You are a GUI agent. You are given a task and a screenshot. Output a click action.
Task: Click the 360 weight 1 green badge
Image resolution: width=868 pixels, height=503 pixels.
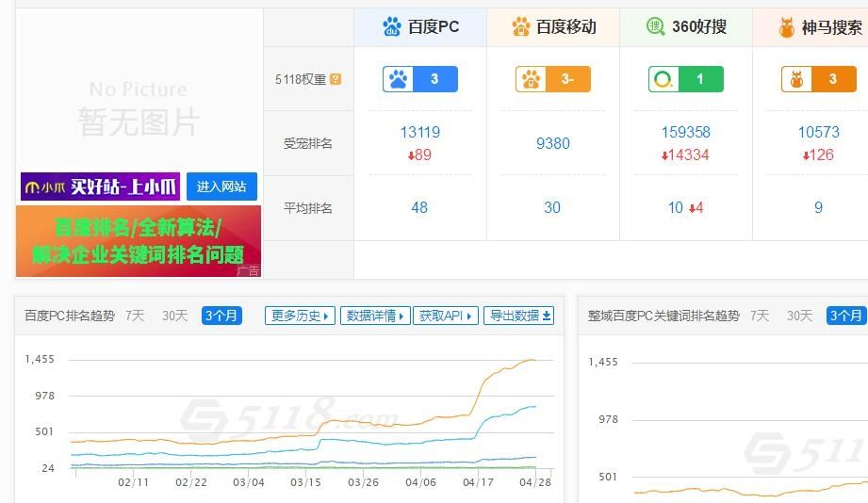[686, 79]
